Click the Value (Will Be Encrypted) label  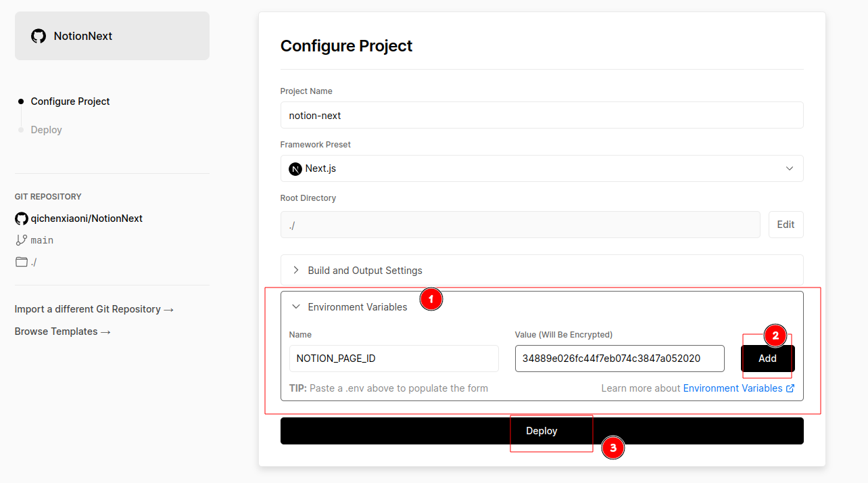(x=563, y=335)
